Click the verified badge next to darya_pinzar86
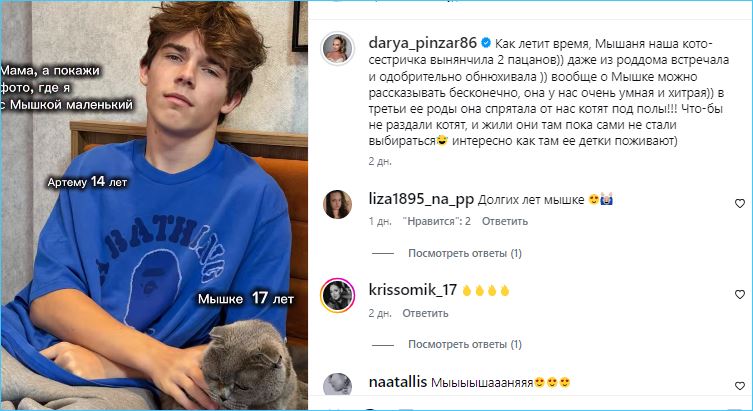The width and height of the screenshot is (753, 411). [x=486, y=43]
